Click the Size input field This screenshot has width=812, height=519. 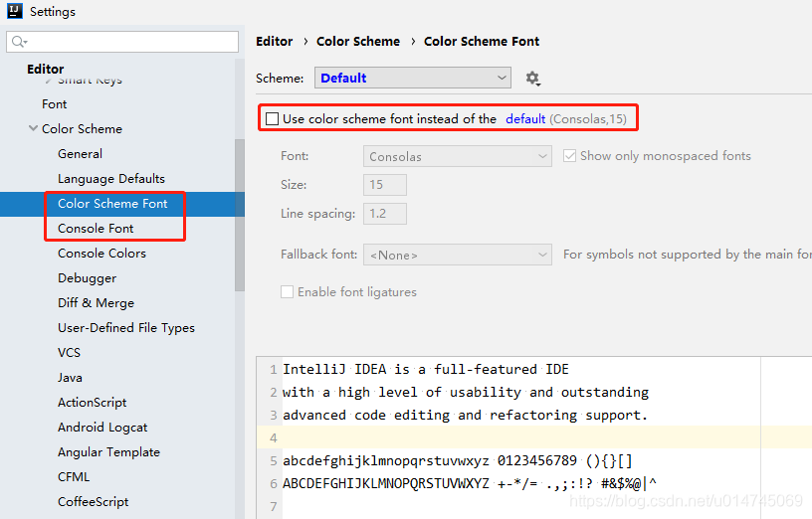click(x=385, y=185)
